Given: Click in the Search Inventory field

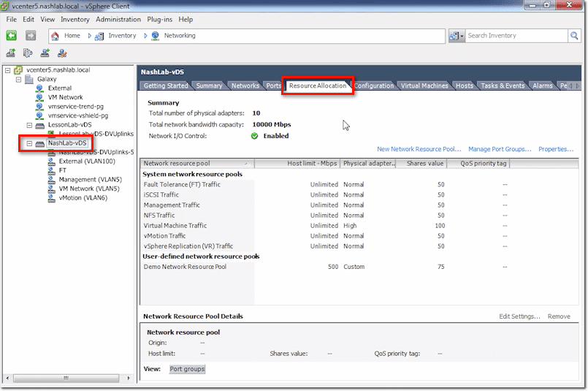Looking at the screenshot, I should click(516, 36).
